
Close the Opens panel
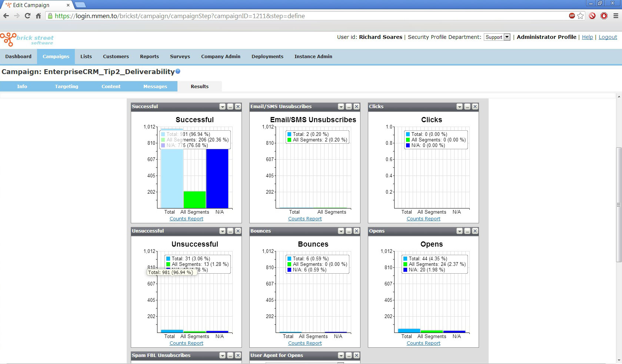(475, 231)
